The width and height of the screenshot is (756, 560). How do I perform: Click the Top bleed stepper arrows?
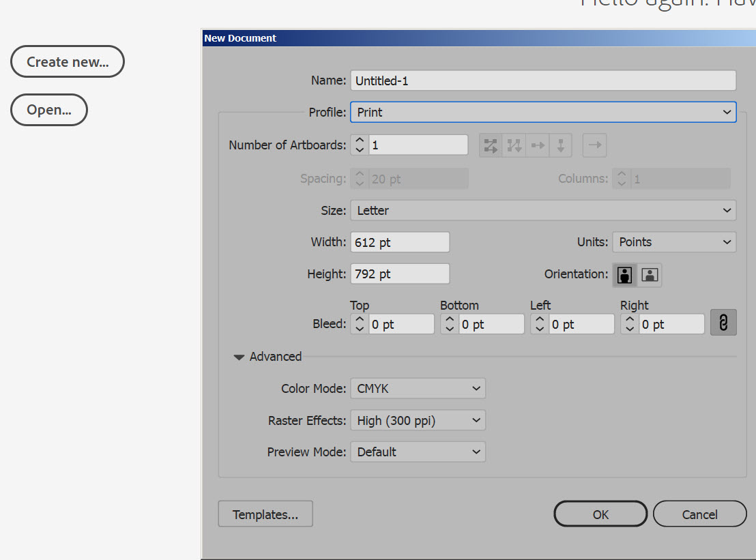[360, 324]
